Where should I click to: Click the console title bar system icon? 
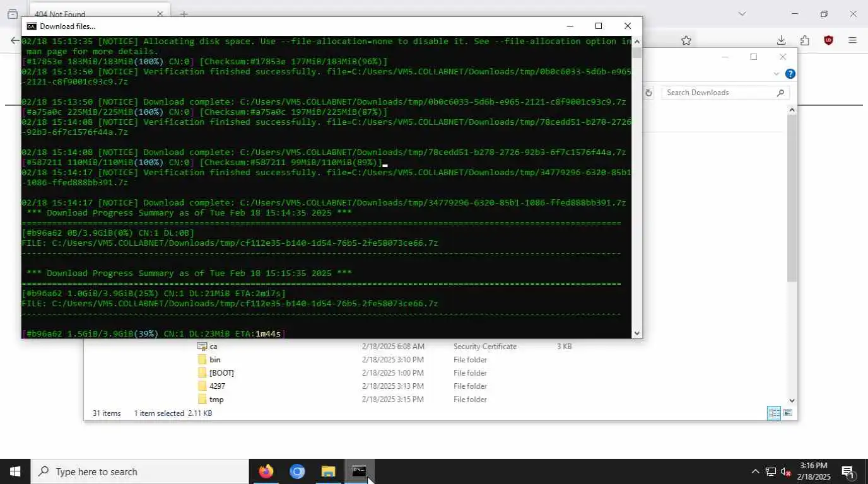(31, 26)
